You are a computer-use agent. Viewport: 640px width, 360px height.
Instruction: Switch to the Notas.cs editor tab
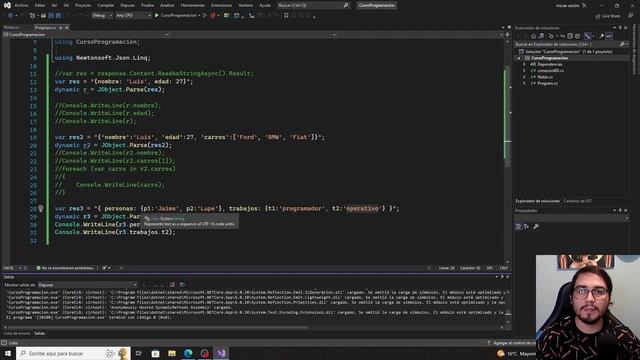[11, 27]
